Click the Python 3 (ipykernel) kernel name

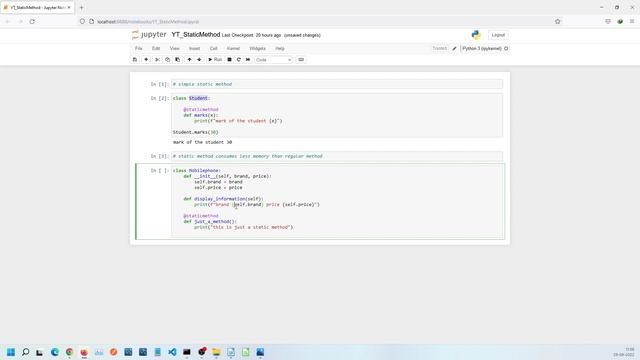pyautogui.click(x=482, y=49)
